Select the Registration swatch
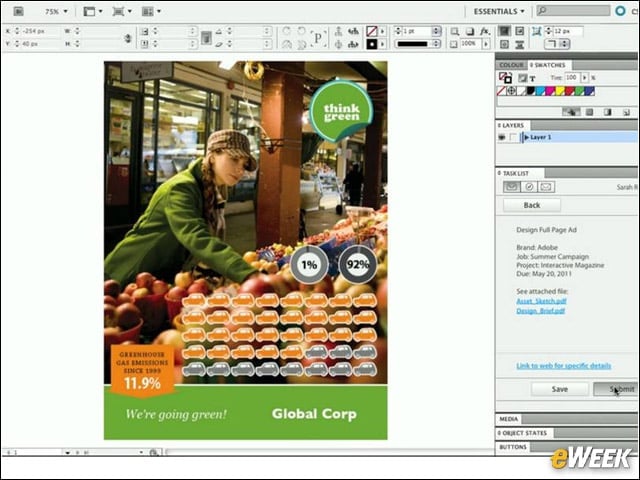The image size is (640, 480). click(511, 91)
